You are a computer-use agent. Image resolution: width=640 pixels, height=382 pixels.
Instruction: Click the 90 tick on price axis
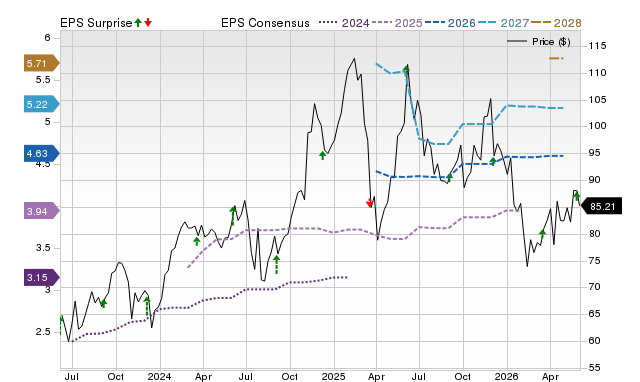[x=594, y=180]
